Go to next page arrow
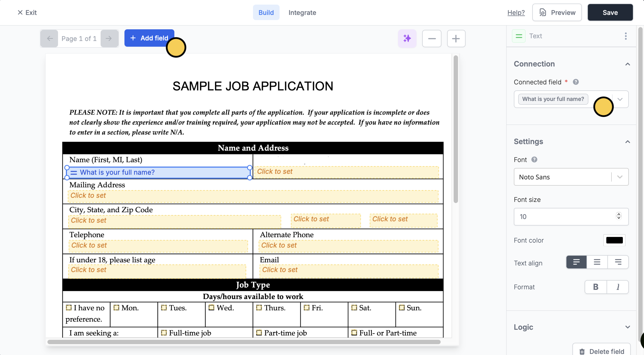The height and width of the screenshot is (355, 644). point(109,39)
